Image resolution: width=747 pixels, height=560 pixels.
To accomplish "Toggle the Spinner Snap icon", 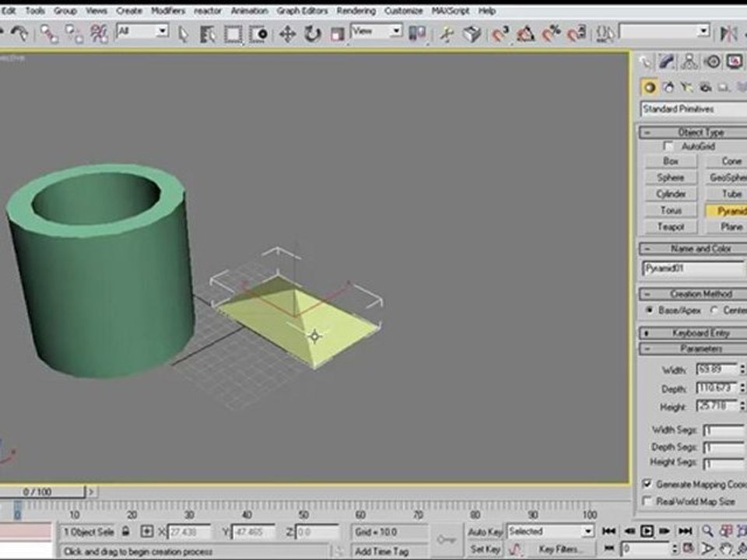I will 576,33.
